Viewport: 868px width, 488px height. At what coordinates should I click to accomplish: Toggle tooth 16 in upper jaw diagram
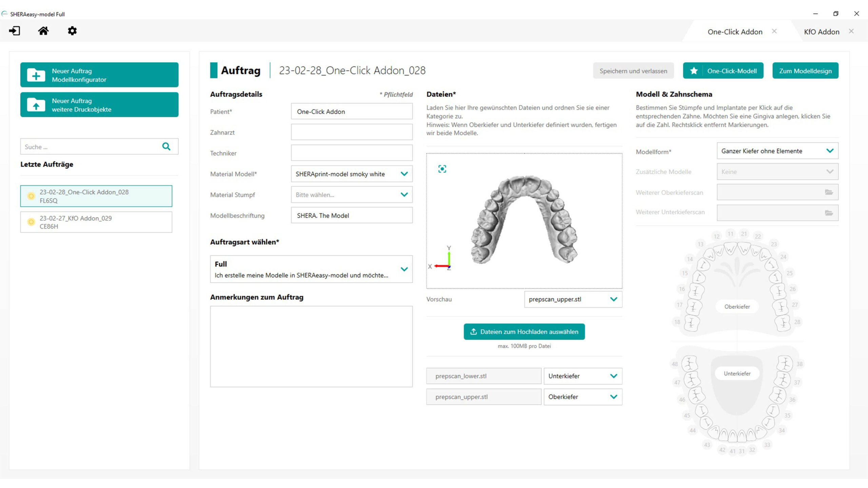[x=696, y=291]
